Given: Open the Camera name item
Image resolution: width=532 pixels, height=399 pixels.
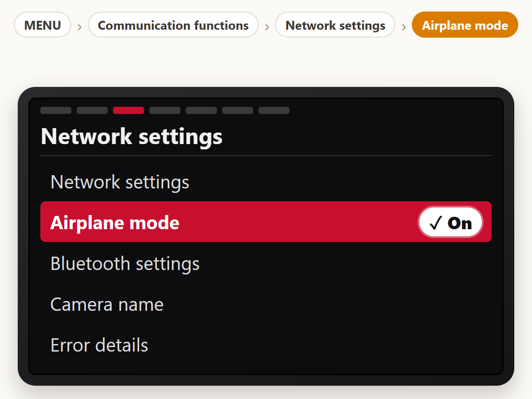Looking at the screenshot, I should tap(266, 304).
